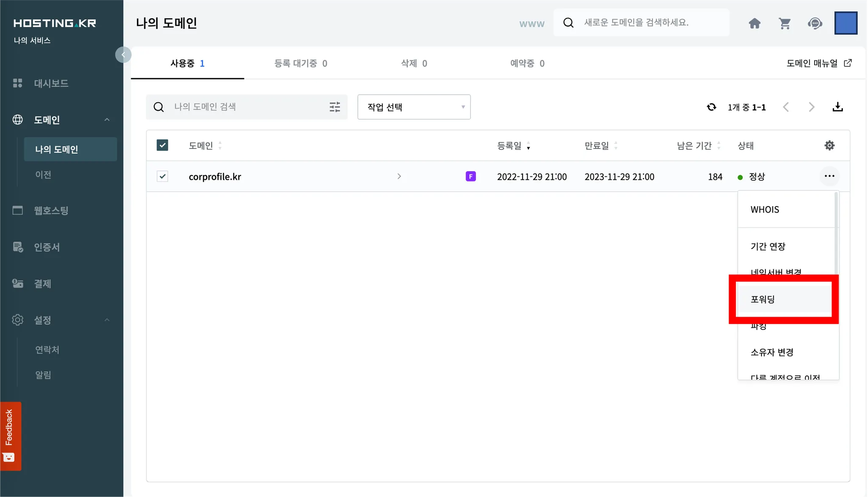Click the Feedback button
Viewport: 868px width, 497px height.
point(10,436)
